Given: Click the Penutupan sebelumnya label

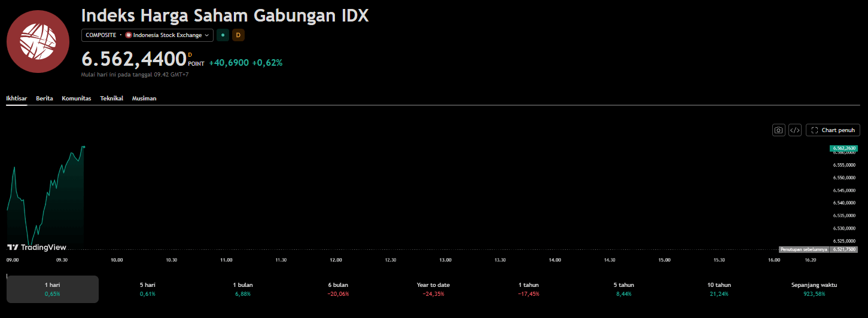Looking at the screenshot, I should pos(803,249).
